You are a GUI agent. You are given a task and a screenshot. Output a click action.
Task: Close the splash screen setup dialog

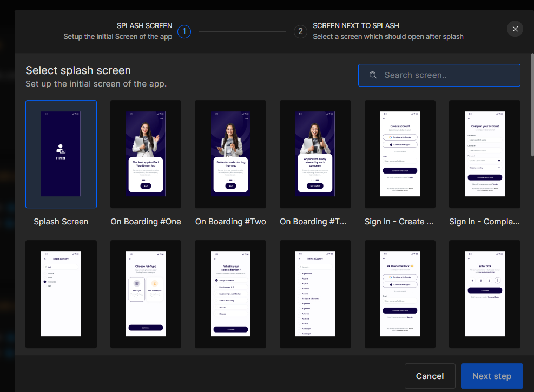(x=515, y=29)
